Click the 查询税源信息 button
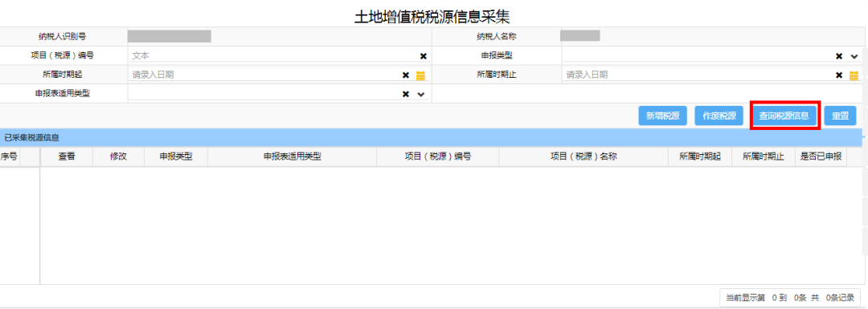The image size is (868, 309). click(x=784, y=116)
